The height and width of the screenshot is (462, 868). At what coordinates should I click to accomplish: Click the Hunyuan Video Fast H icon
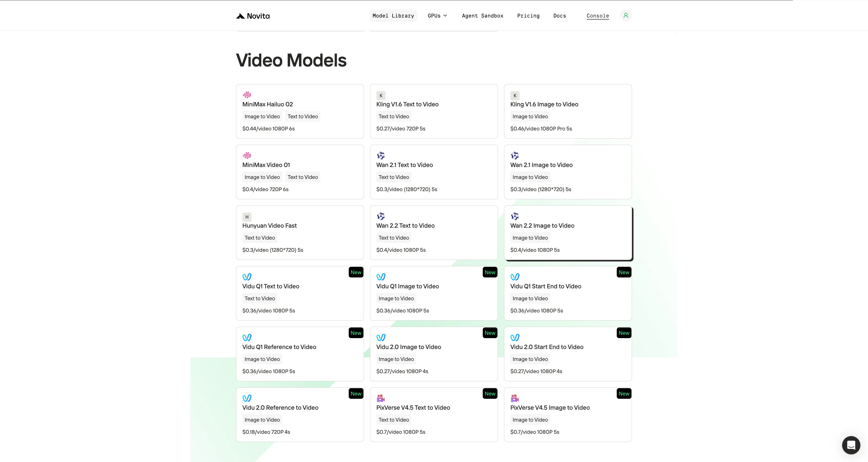pos(247,217)
